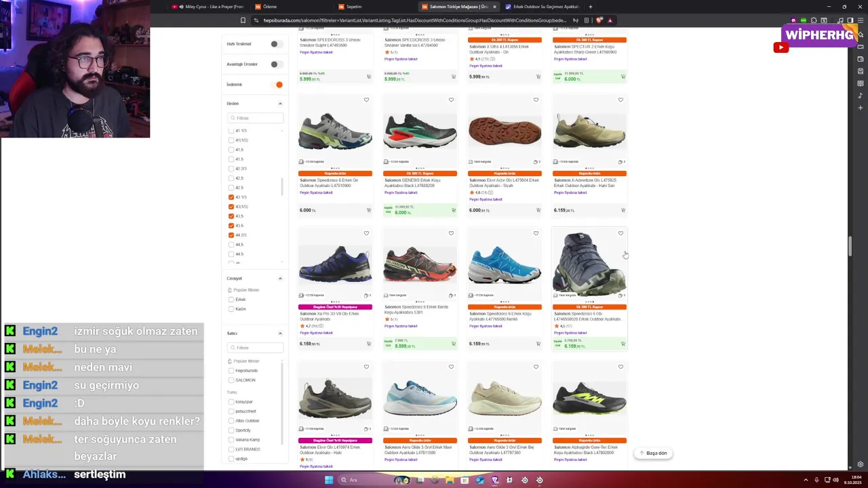Click Peşin fiyatına taksit under GENESIS shoe

pyautogui.click(x=401, y=192)
